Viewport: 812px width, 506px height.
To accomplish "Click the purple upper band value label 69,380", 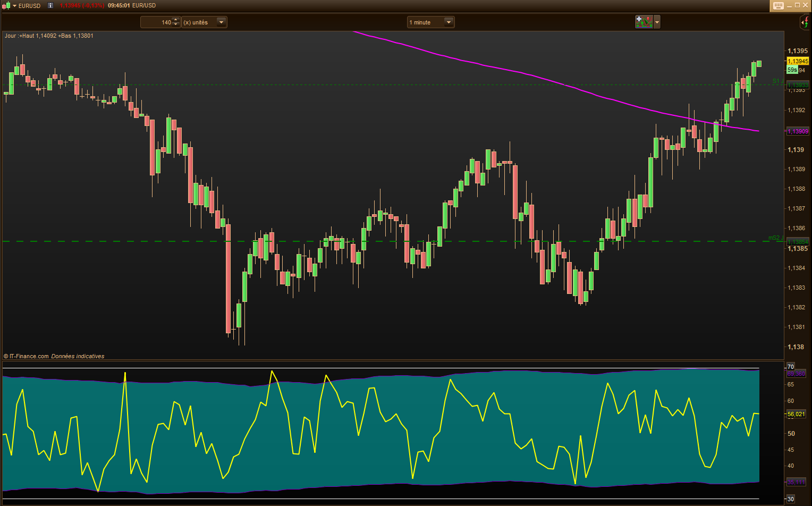I will [796, 374].
